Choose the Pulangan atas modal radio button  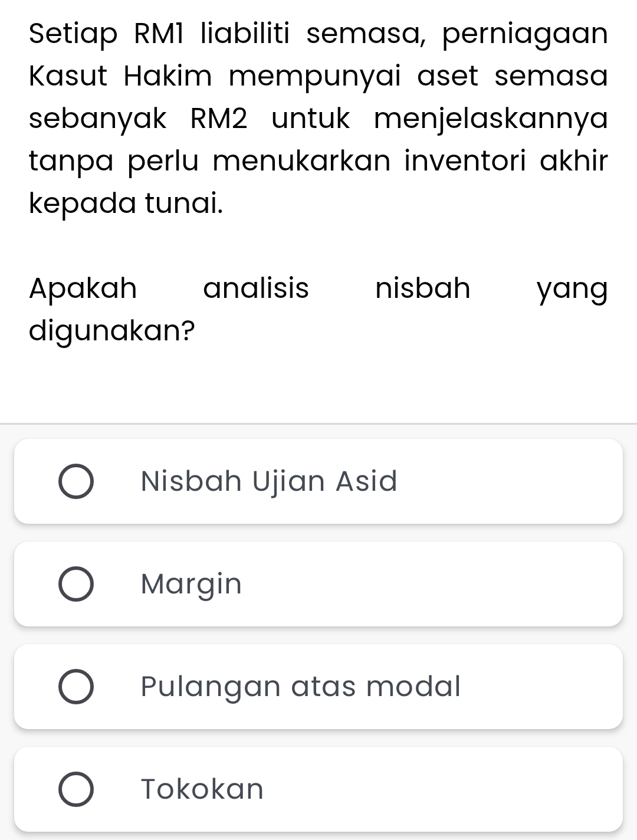[75, 687]
